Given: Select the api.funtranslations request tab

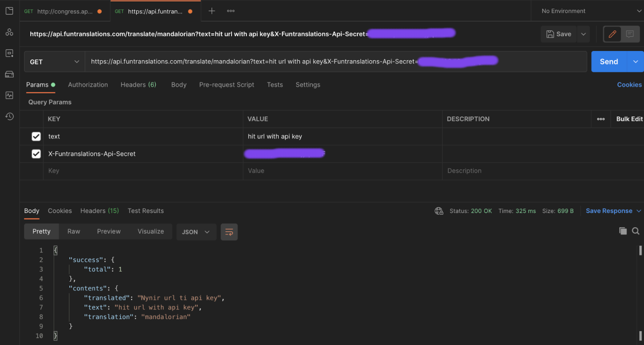Looking at the screenshot, I should pyautogui.click(x=155, y=11).
